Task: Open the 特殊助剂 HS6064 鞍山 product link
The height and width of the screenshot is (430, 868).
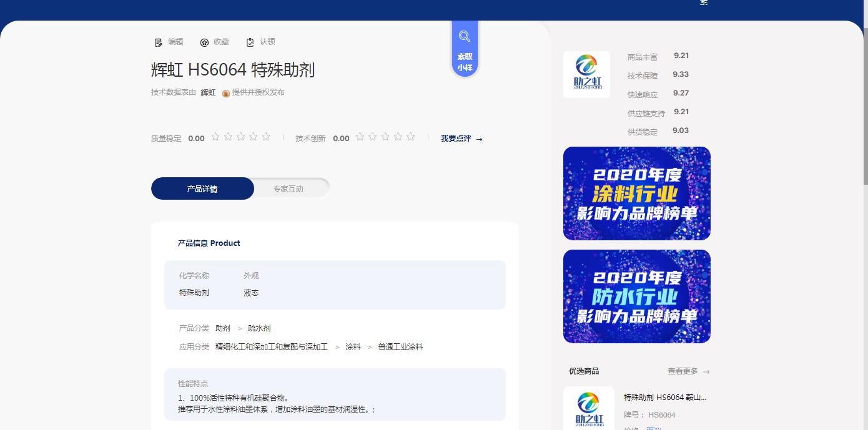Action: pyautogui.click(x=665, y=398)
